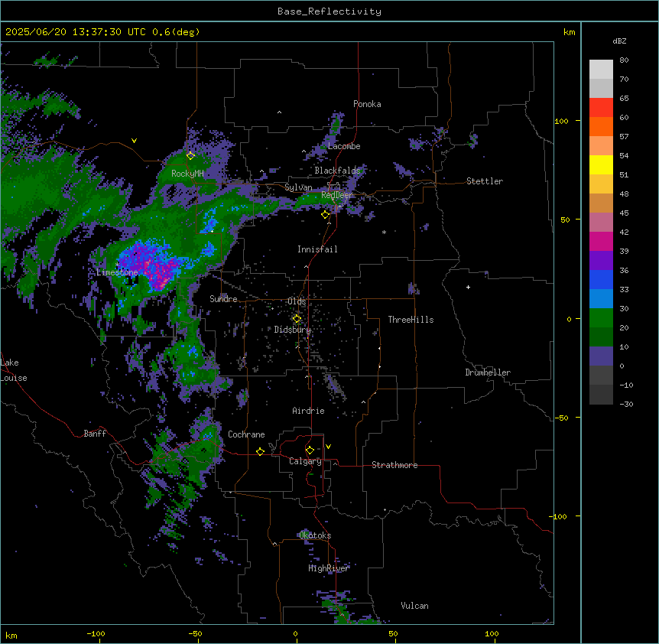This screenshot has width=659, height=644.
Task: Click the -100 tick on right axis
Action: 559,516
